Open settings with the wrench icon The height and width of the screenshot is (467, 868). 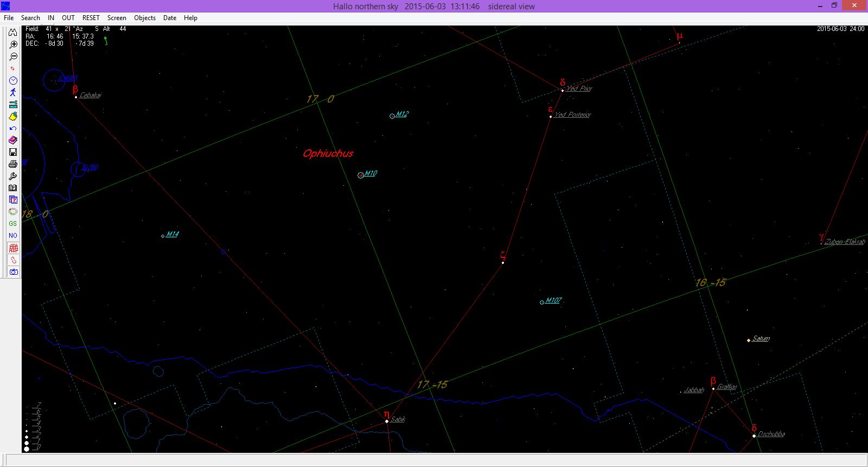13,176
